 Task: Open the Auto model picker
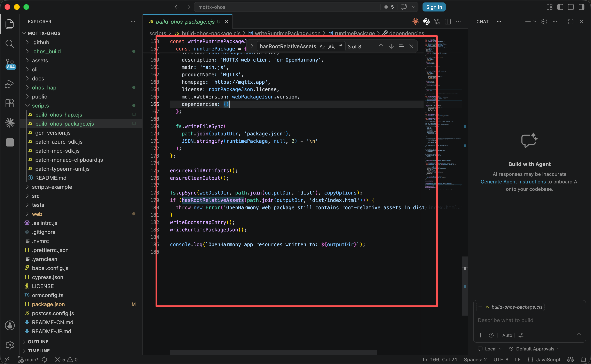click(x=507, y=335)
